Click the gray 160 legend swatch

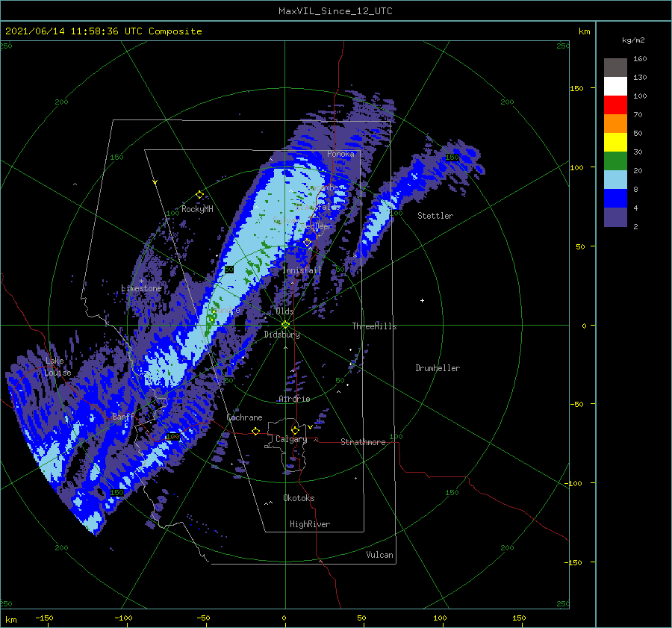615,67
